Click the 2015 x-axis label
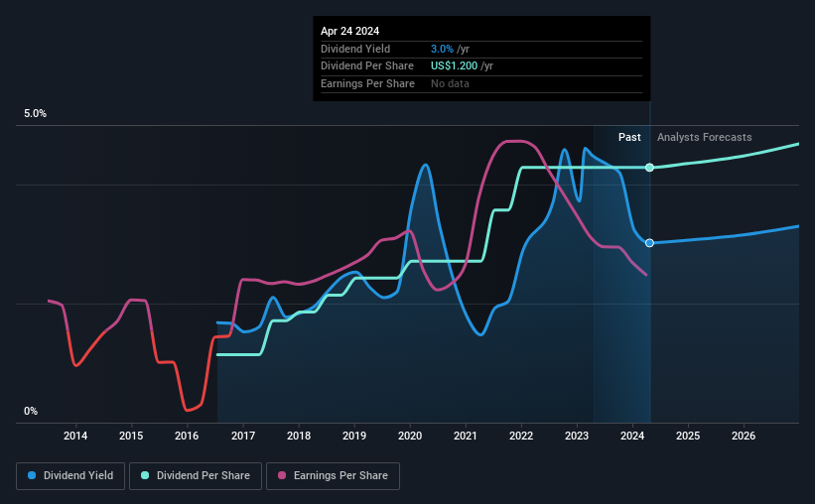The height and width of the screenshot is (504, 815). (x=131, y=436)
